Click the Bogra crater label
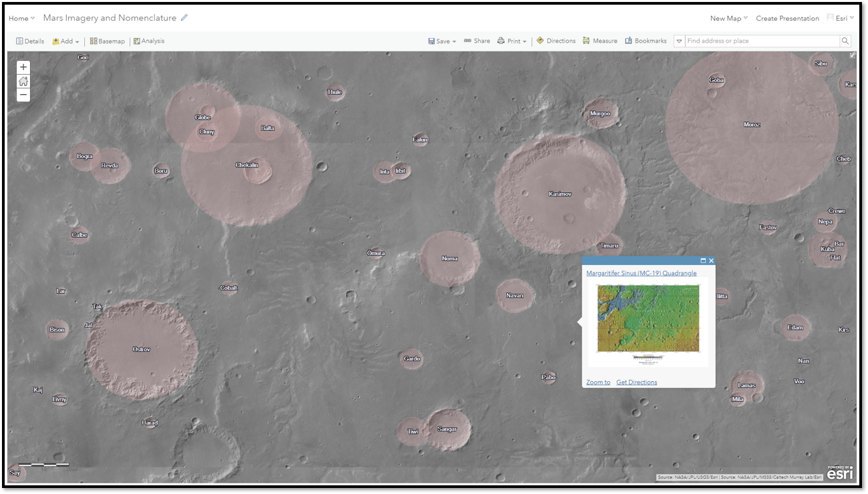 [84, 156]
